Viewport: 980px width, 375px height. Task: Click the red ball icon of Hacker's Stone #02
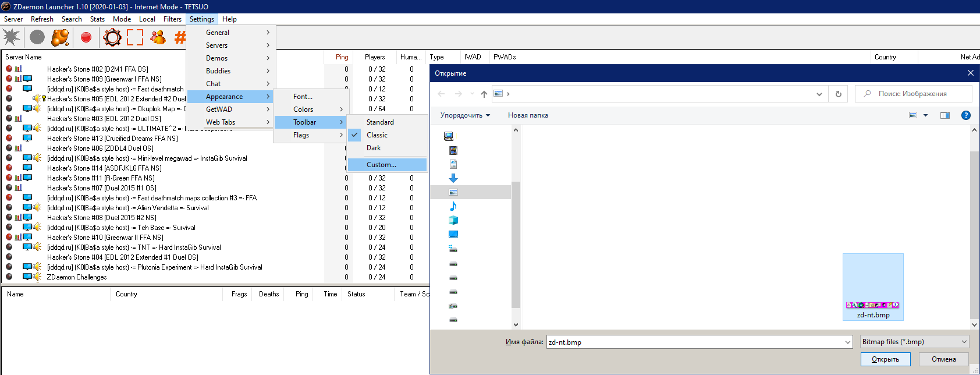coord(9,69)
